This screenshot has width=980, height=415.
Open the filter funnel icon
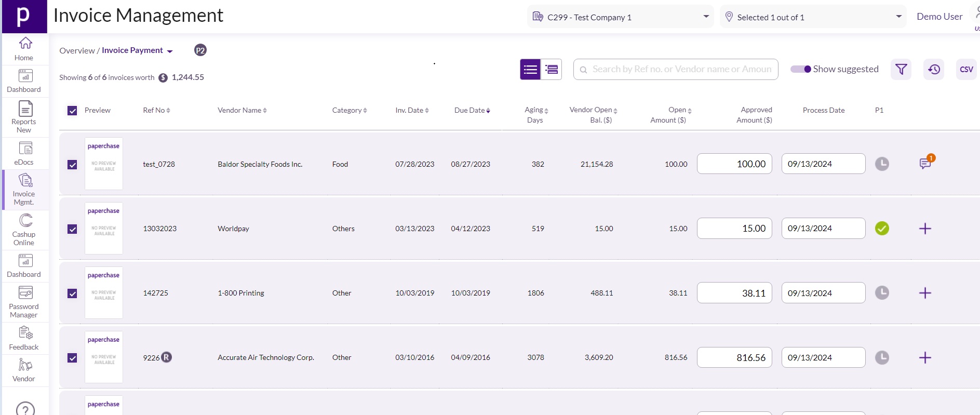pos(901,69)
